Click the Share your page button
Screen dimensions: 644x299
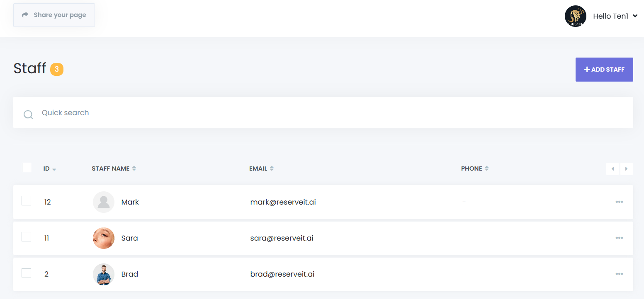tap(54, 15)
